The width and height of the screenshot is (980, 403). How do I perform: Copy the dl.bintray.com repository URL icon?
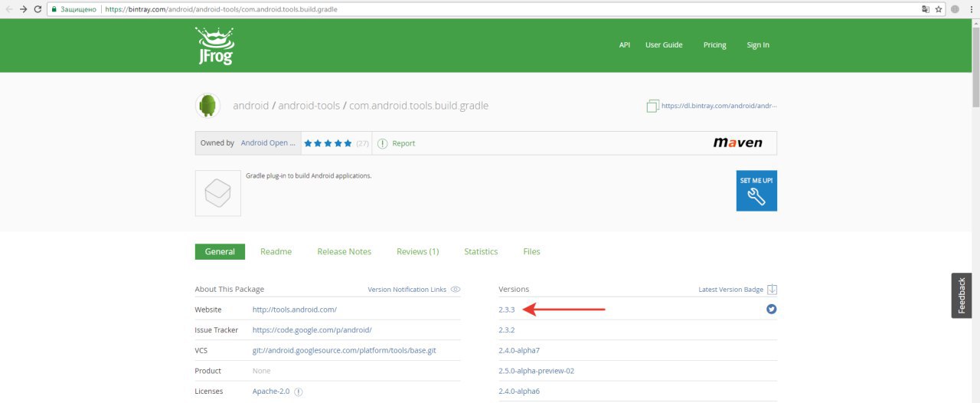(x=652, y=106)
